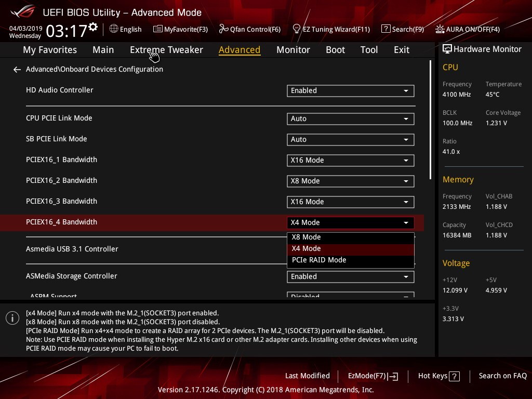Open the Extreme Tweaker tab
Screen dimensions: 532x399
click(166, 50)
